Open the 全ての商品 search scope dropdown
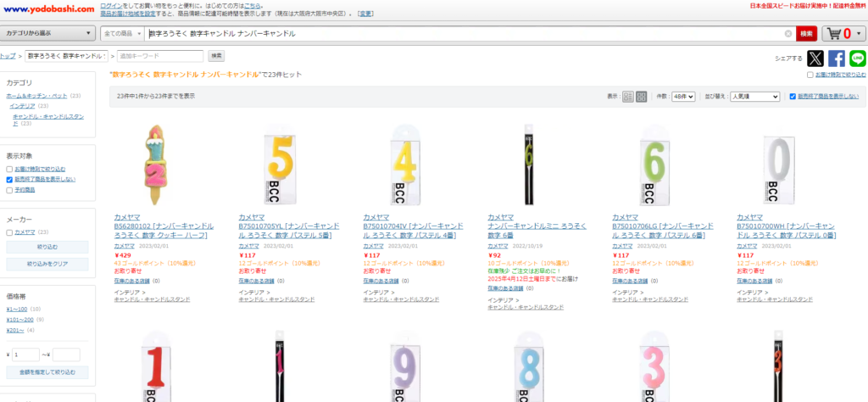The height and width of the screenshot is (402, 868). pos(122,34)
